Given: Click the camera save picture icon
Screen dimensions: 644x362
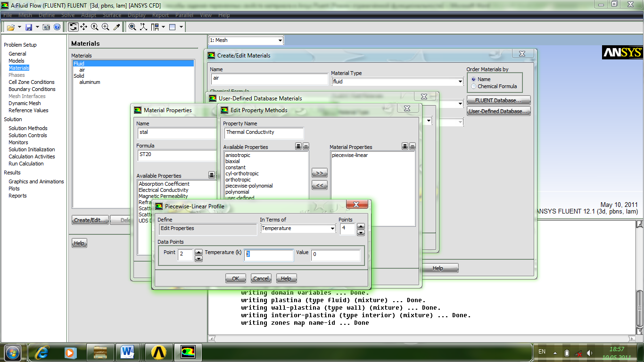Looking at the screenshot, I should click(46, 27).
